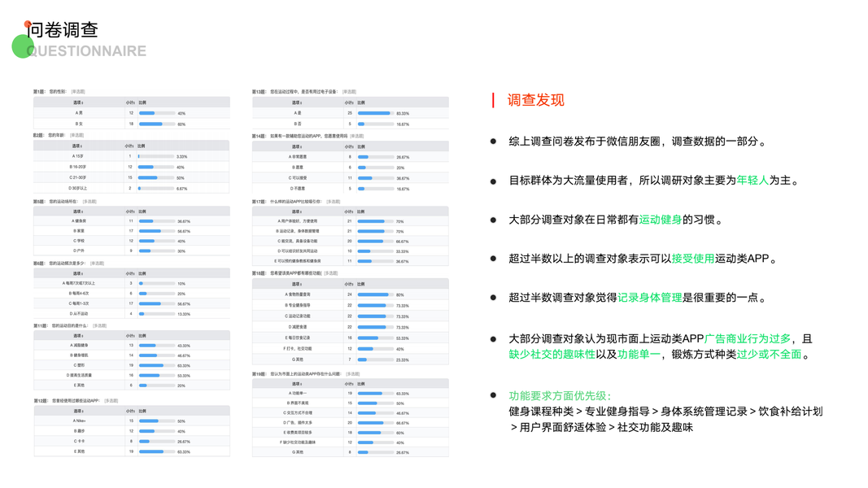The image size is (868, 488).
Task: Select the 调查发现 heading
Action: (x=535, y=100)
